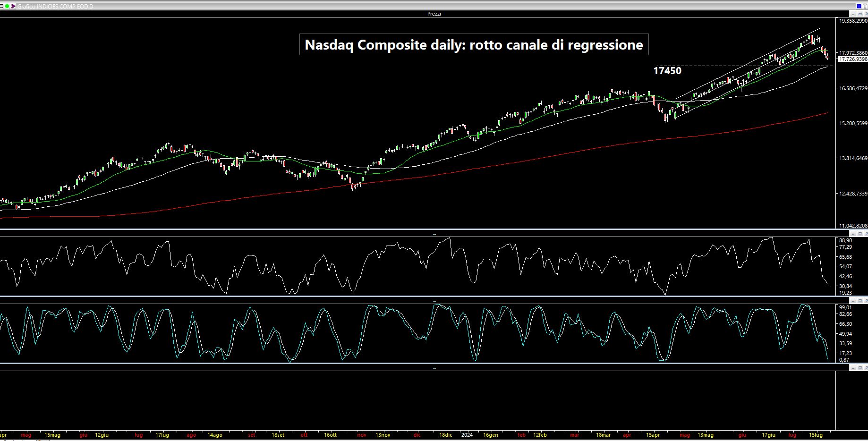
Task: Click the '16ott' date on the time axis
Action: click(331, 435)
